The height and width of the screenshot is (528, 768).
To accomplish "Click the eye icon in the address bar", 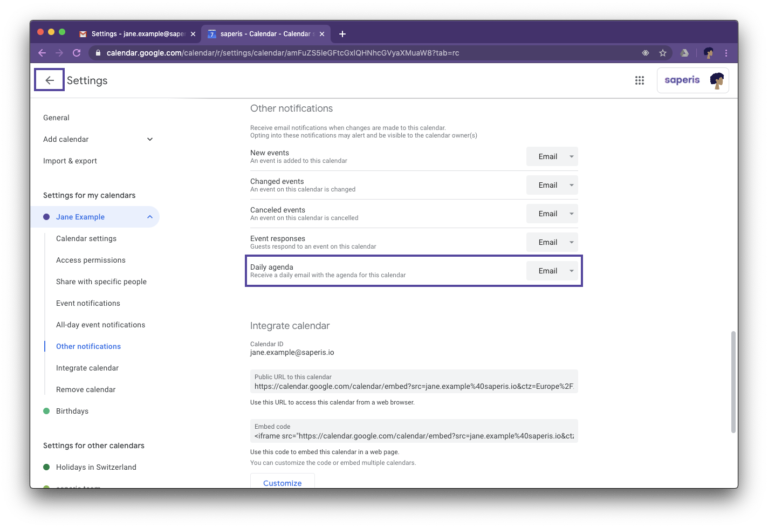I will coord(646,53).
